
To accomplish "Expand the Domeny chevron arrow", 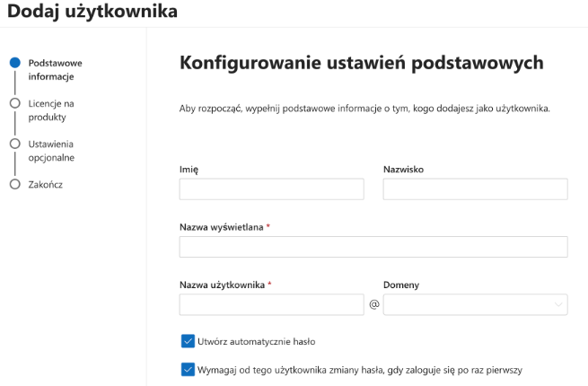I will click(x=558, y=304).
